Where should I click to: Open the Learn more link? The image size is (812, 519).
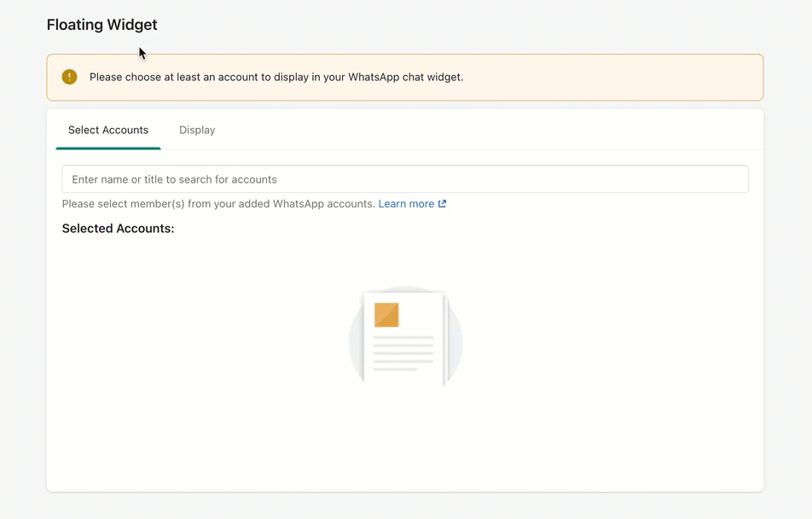(x=406, y=204)
